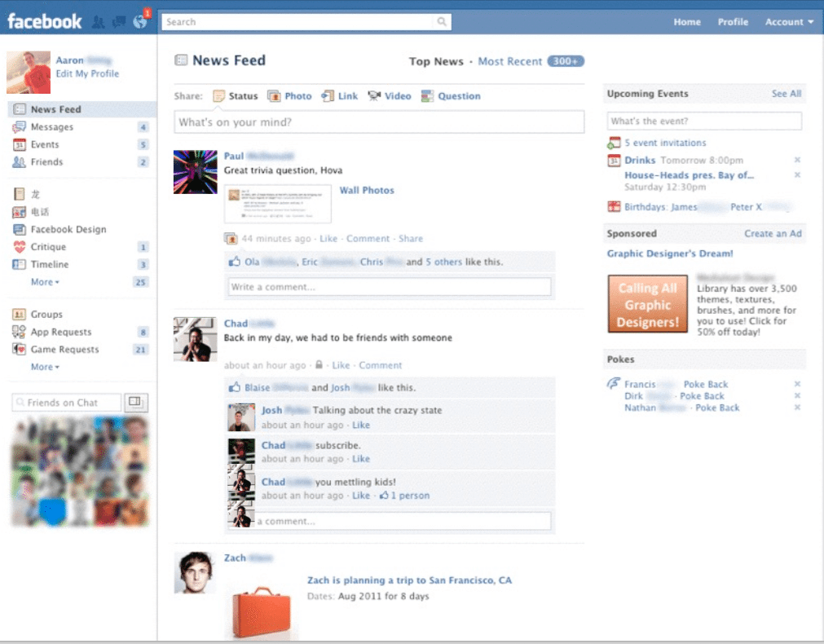
Task: Click the Critique heart icon
Action: [x=19, y=246]
